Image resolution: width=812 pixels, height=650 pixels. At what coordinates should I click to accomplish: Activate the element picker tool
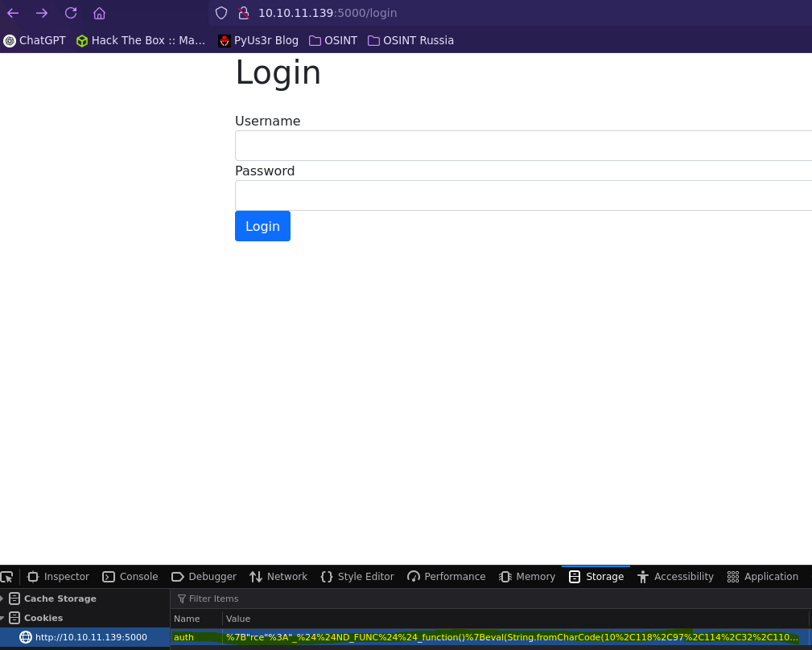tap(7, 577)
